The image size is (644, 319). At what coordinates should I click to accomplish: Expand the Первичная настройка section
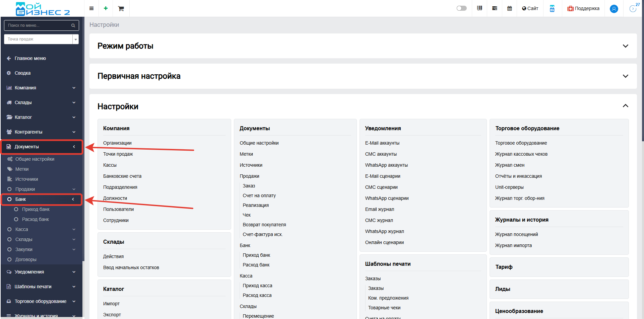pos(625,76)
